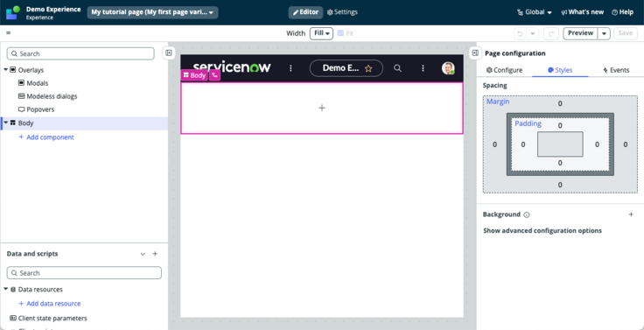This screenshot has width=644, height=330.
Task: Click the Data and scripts Search field
Action: pos(84,273)
